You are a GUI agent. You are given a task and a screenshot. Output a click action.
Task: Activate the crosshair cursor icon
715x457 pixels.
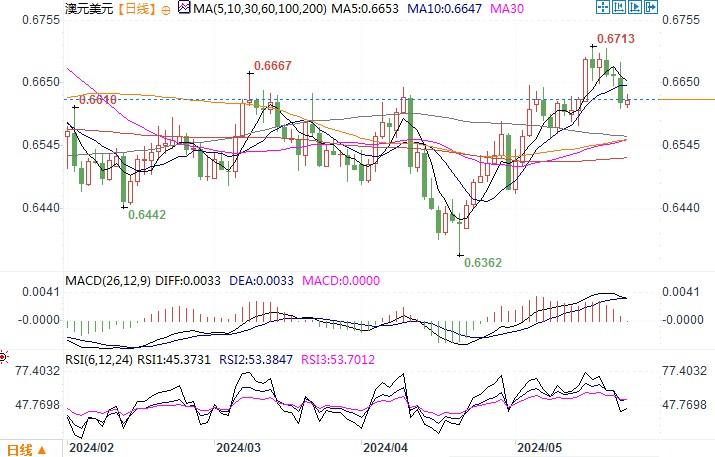click(x=601, y=8)
